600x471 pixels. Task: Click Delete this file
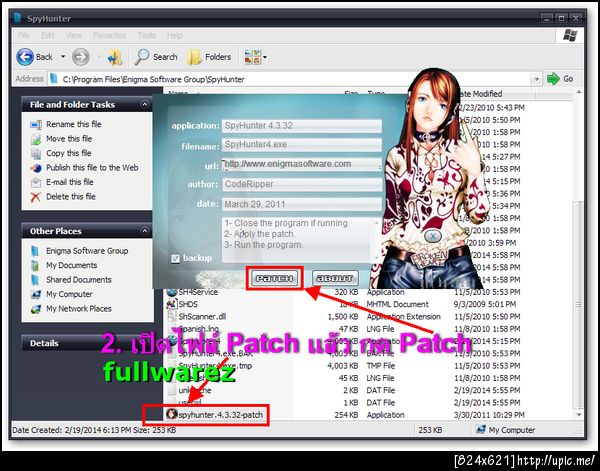coord(71,197)
